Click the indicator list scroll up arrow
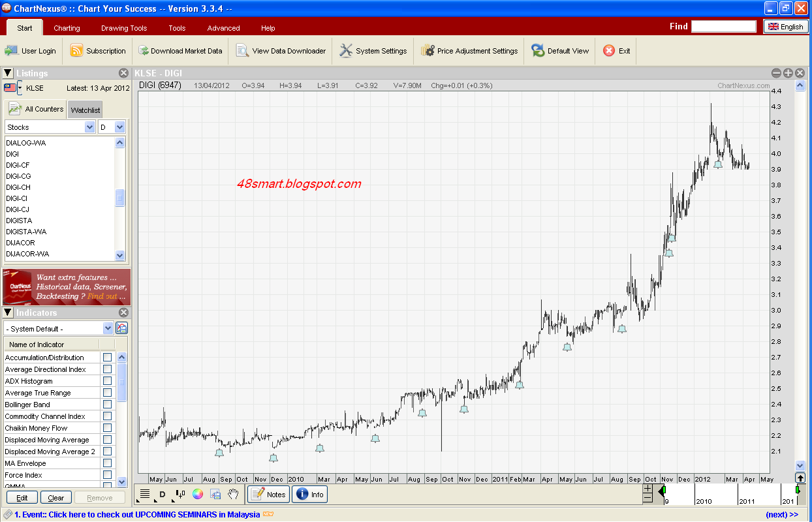This screenshot has width=812, height=522. [121, 357]
